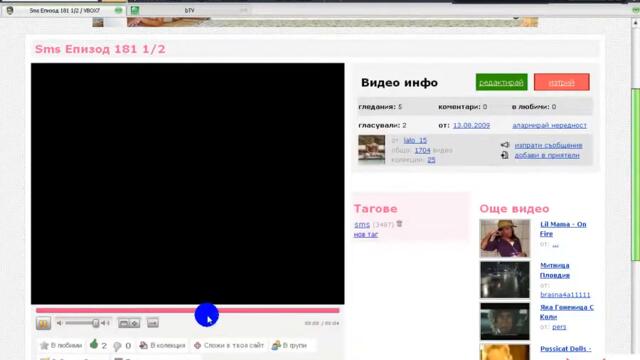Pause the video with the pause button
The width and height of the screenshot is (640, 360).
click(x=43, y=323)
